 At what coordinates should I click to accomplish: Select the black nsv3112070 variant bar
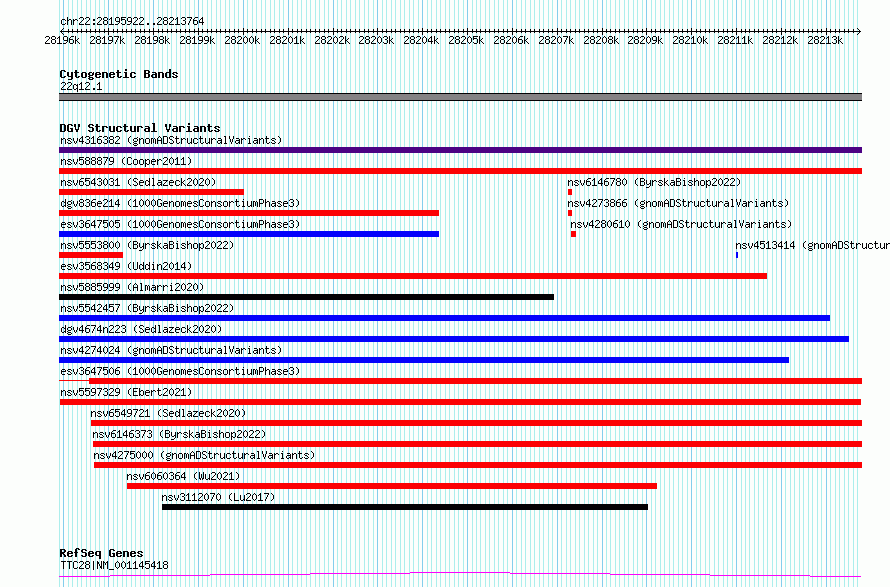(405, 507)
